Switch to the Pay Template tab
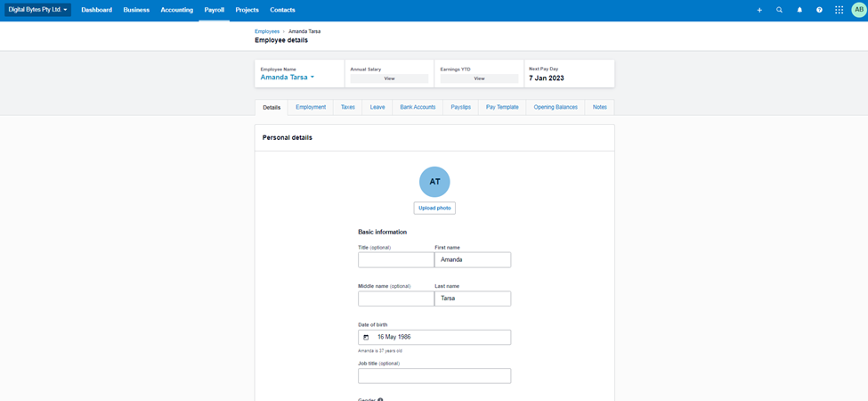 pyautogui.click(x=502, y=108)
